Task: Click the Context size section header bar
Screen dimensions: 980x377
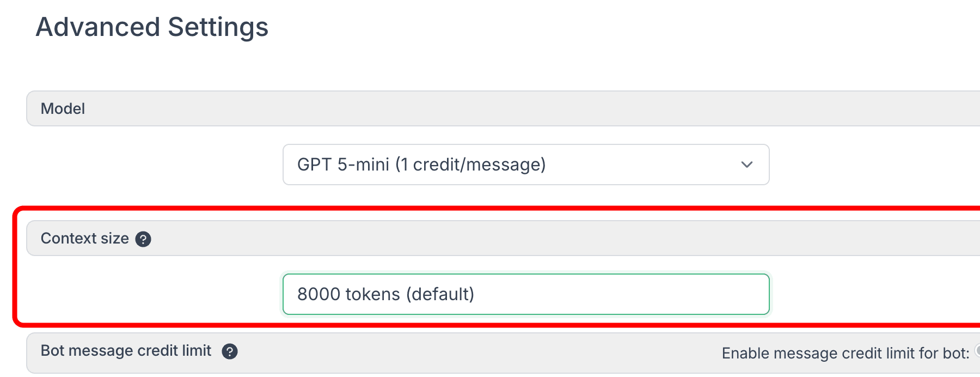Action: (490, 238)
